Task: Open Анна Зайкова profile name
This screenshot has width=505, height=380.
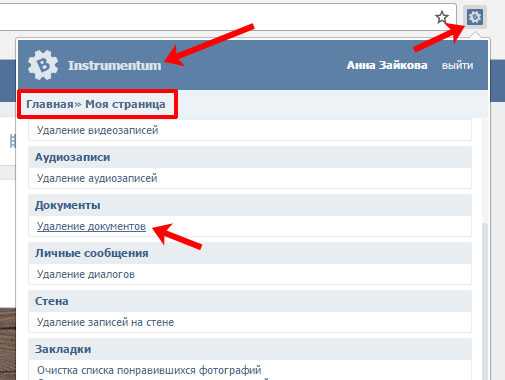Action: click(x=387, y=65)
